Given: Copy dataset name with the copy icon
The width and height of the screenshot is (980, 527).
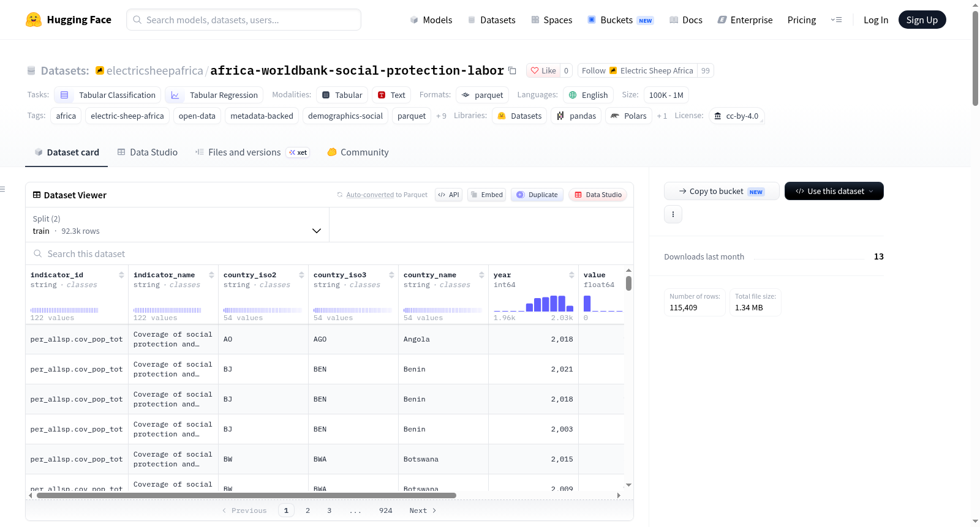Looking at the screenshot, I should (x=512, y=70).
